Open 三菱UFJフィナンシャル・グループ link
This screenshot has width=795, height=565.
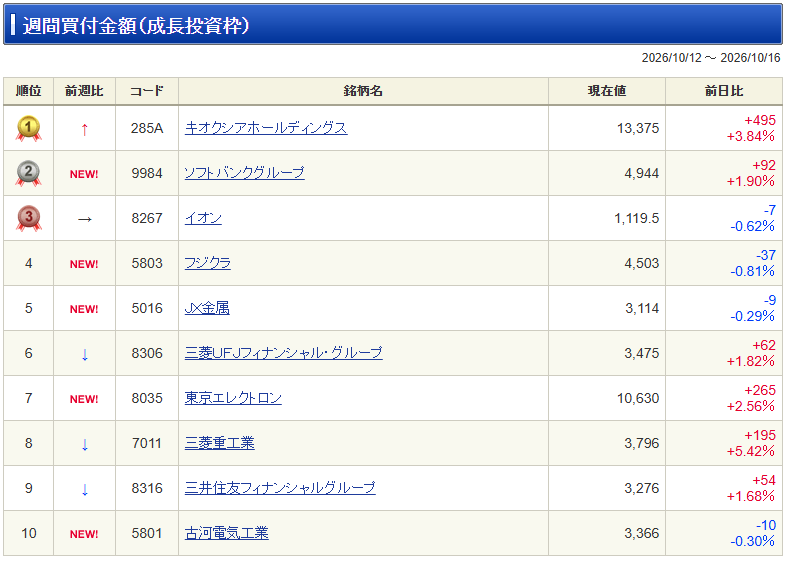point(283,353)
